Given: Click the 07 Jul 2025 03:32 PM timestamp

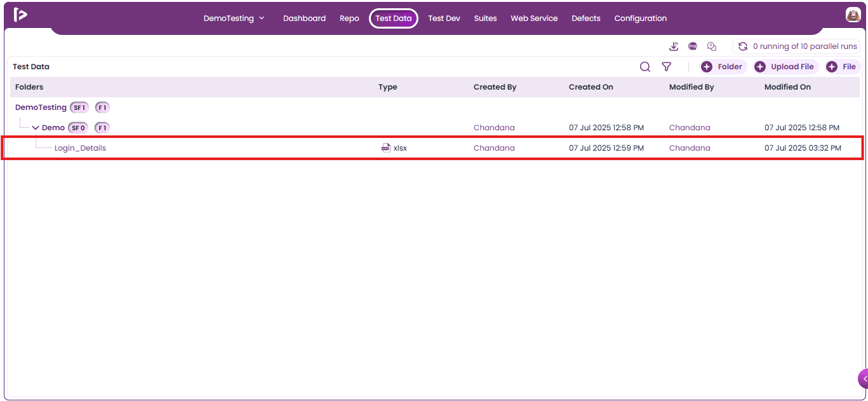Looking at the screenshot, I should tap(803, 148).
